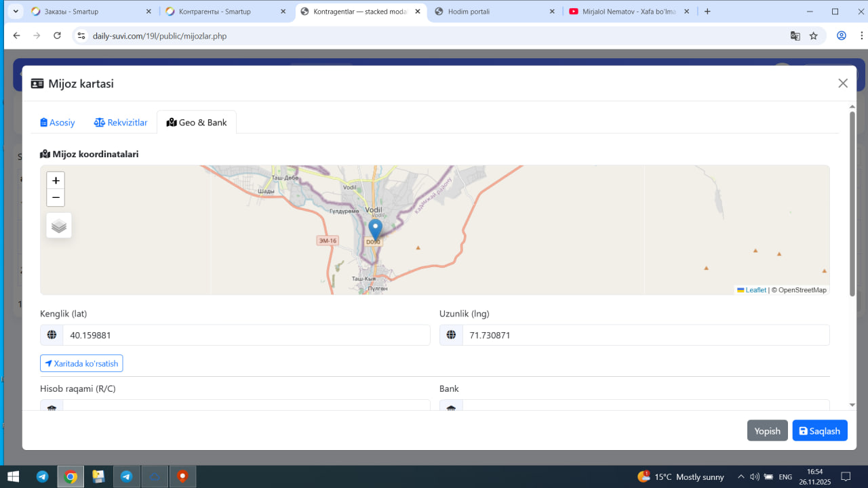Viewport: 868px width, 488px height.
Task: Close the Mijoz kartasi modal with X
Action: click(x=843, y=83)
